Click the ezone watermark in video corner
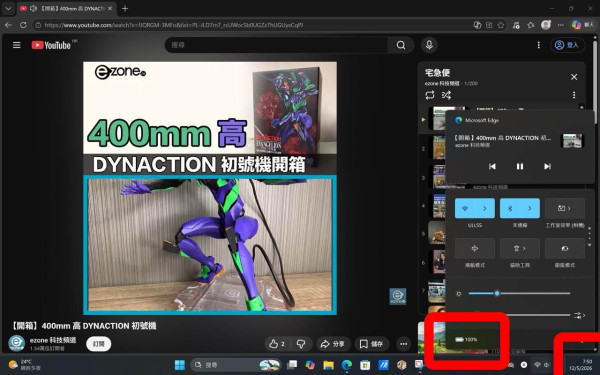 pyautogui.click(x=398, y=297)
